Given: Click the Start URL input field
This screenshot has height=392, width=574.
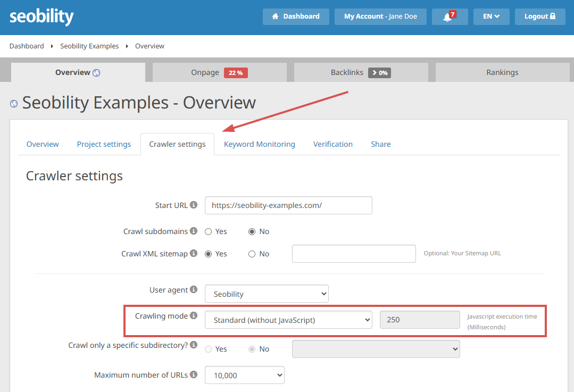Looking at the screenshot, I should tap(288, 205).
